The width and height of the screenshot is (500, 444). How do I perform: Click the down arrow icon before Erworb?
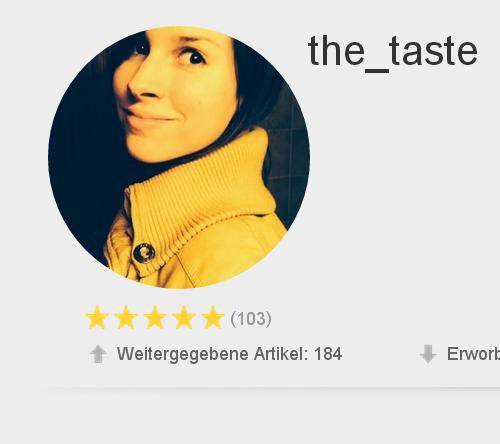(428, 354)
